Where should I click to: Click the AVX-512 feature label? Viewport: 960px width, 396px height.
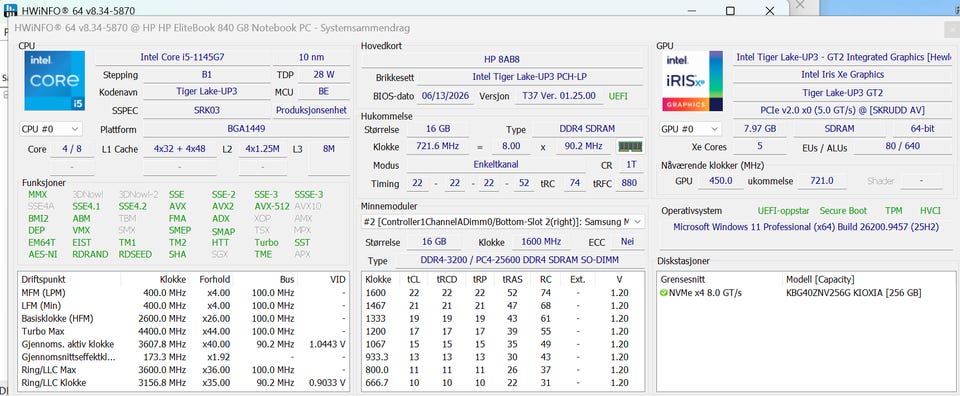pyautogui.click(x=272, y=206)
